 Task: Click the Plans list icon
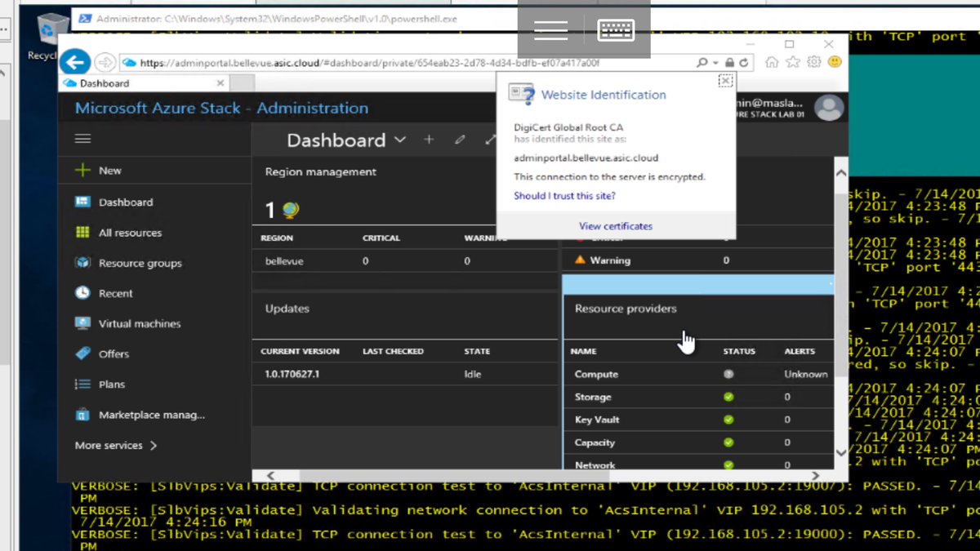pyautogui.click(x=82, y=384)
